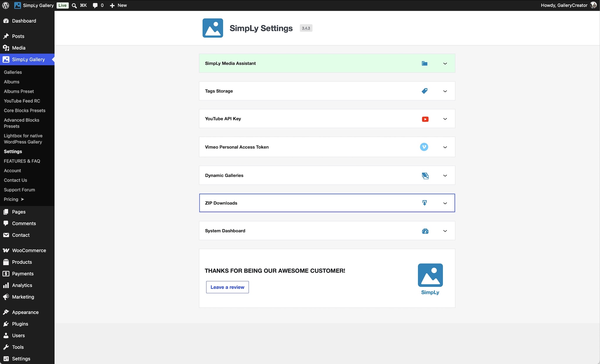The height and width of the screenshot is (364, 600).
Task: Click the plus New icon in admin bar
Action: (112, 6)
